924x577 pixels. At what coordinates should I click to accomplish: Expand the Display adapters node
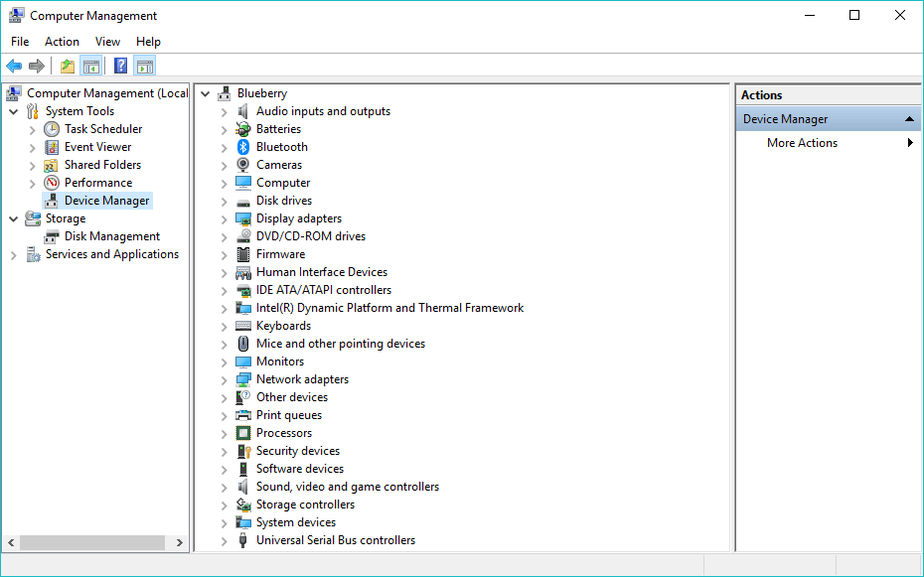pyautogui.click(x=225, y=218)
